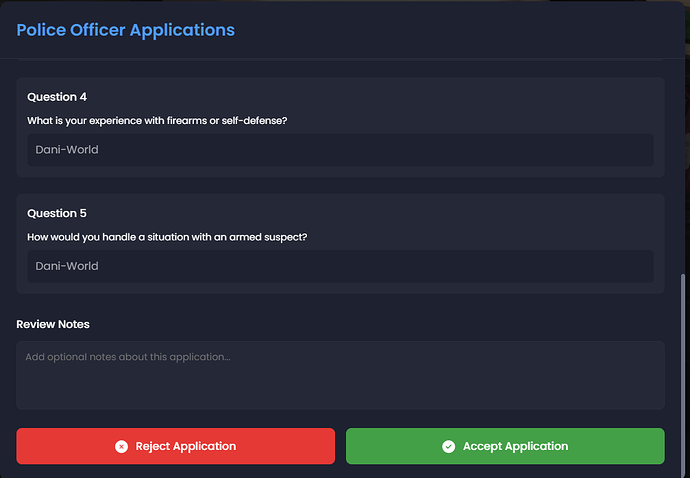Click the partially hidden card above Question 4
690x478 pixels.
click(x=340, y=60)
